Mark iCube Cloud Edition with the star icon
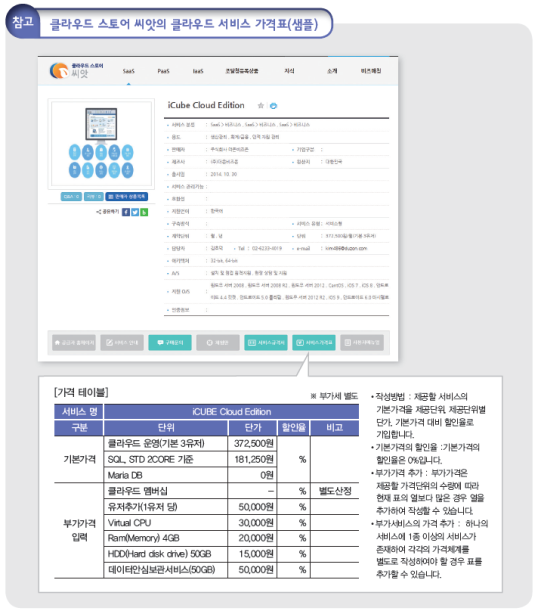Viewport: 538px width, 611px height. (x=261, y=106)
